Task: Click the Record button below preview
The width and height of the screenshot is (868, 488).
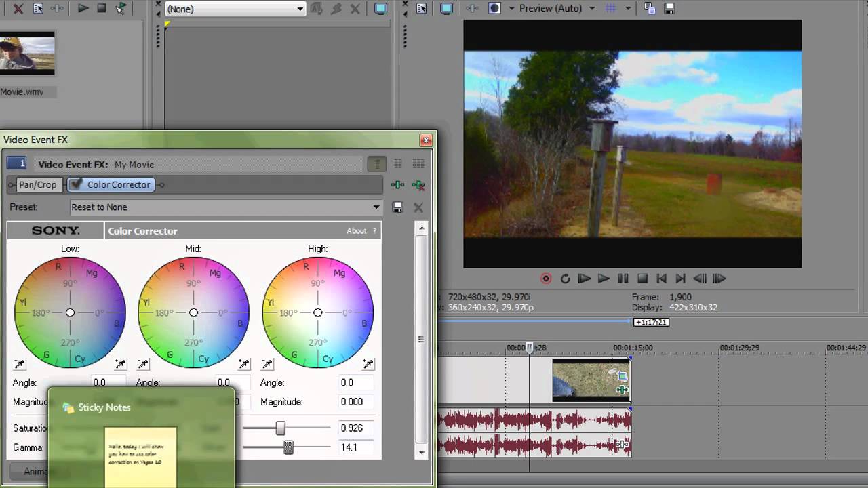Action: tap(546, 279)
